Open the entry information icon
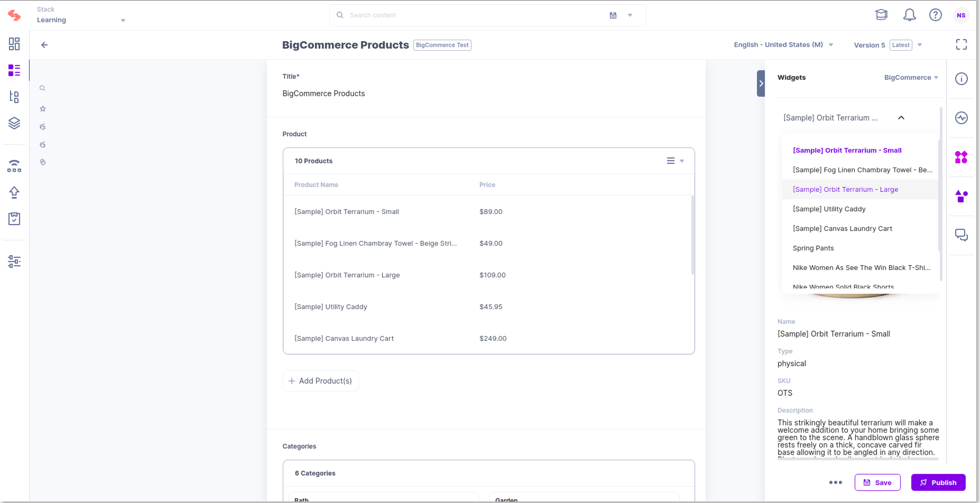This screenshot has height=503, width=980. 961,78
